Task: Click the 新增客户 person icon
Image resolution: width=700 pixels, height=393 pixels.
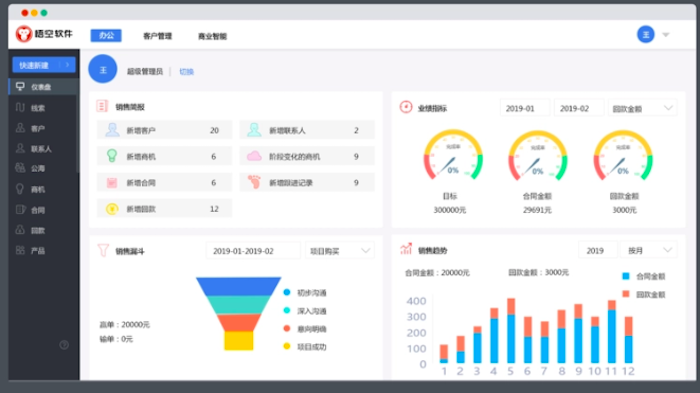Action: click(x=112, y=130)
